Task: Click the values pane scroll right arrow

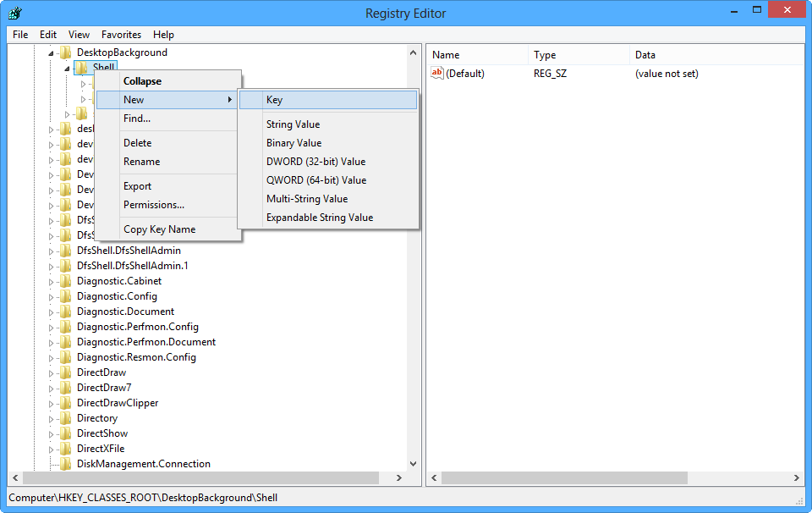Action: [x=797, y=477]
